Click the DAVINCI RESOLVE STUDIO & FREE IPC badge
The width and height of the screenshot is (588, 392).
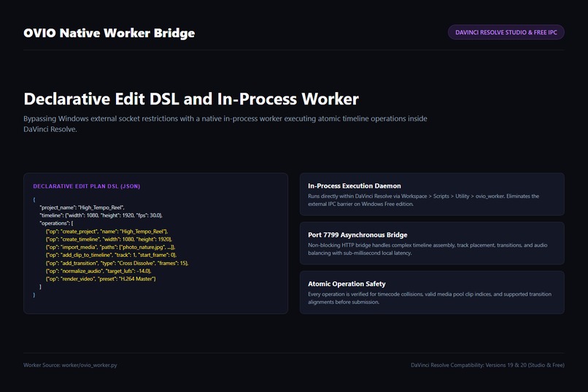pos(506,32)
